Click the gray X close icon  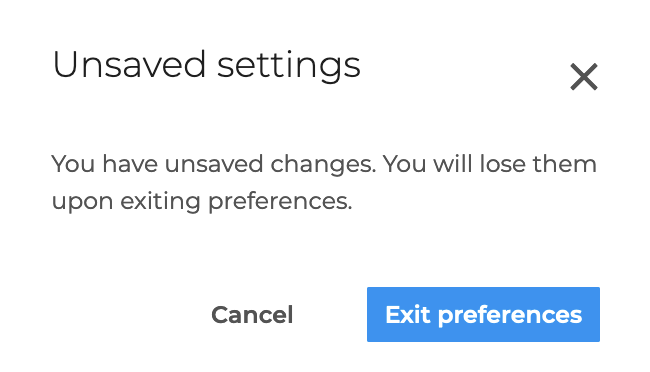click(584, 77)
